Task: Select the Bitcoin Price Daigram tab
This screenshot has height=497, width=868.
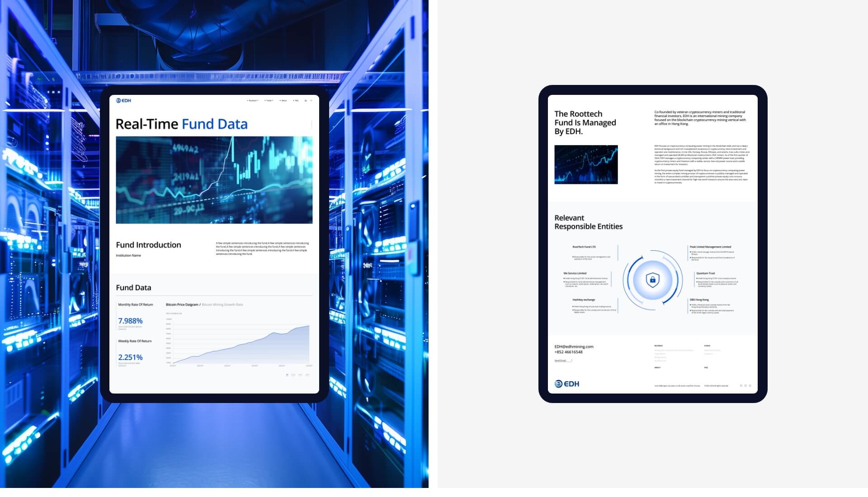Action: coord(182,305)
